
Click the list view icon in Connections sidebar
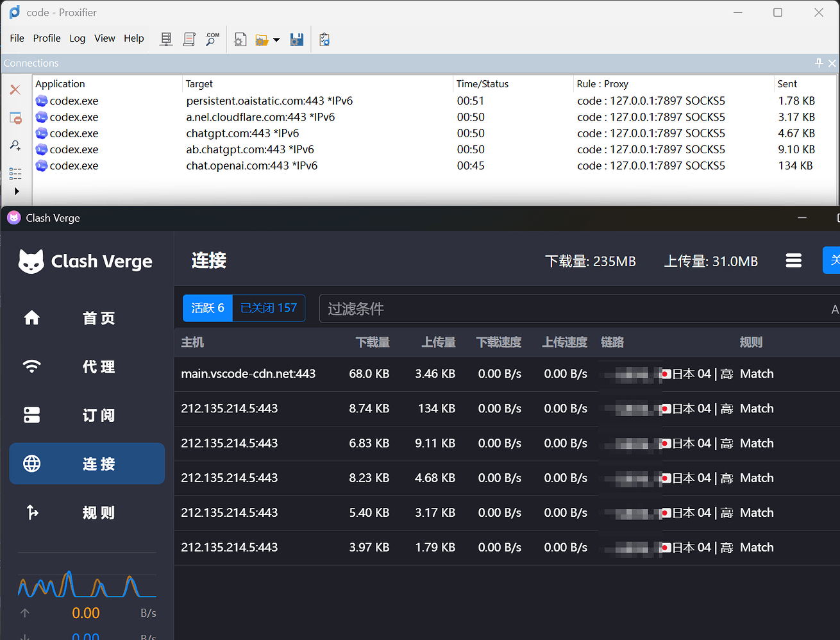click(15, 174)
